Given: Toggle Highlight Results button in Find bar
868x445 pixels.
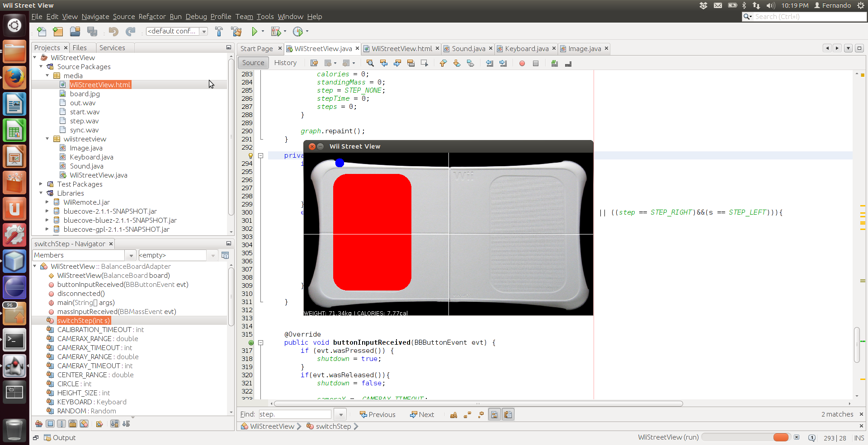Looking at the screenshot, I should click(495, 415).
